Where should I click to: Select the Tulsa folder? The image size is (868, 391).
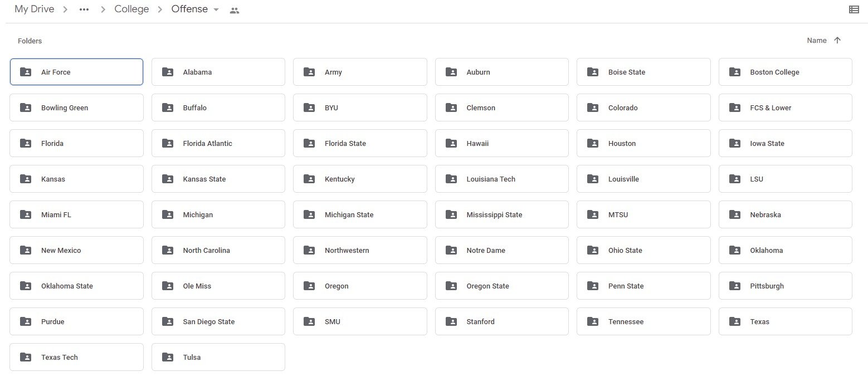pos(218,357)
